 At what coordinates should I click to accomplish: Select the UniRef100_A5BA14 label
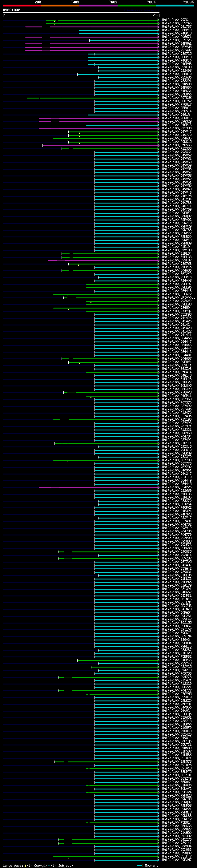point(176,108)
